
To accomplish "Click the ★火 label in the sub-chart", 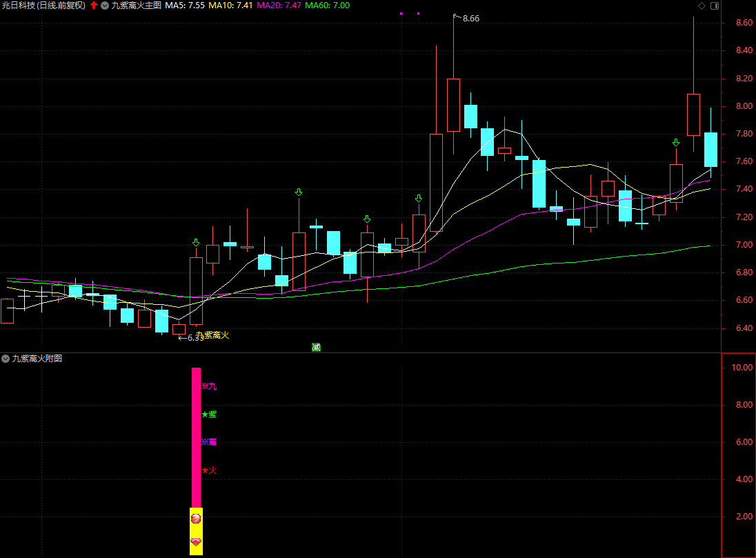I will click(x=209, y=470).
